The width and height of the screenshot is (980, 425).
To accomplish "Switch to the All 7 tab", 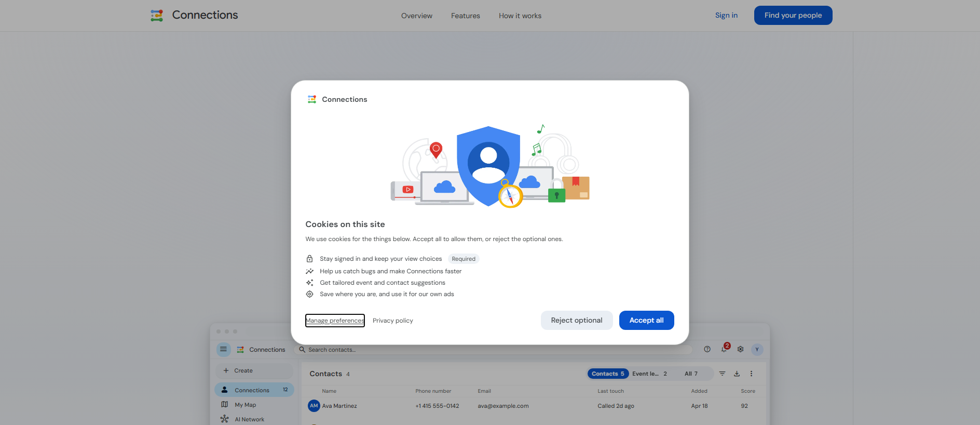I will click(x=691, y=374).
